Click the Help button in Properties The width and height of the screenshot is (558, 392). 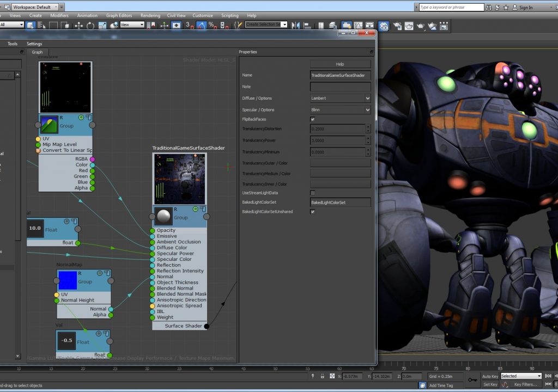[340, 64]
